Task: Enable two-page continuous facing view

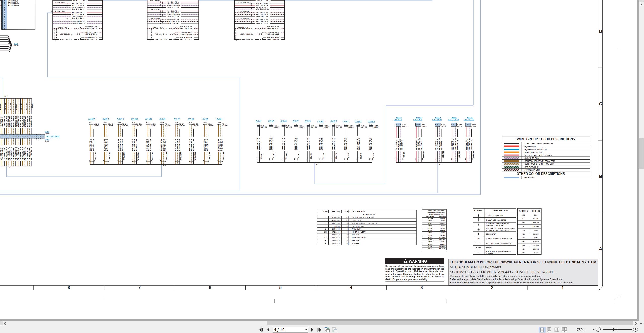Action: pos(565,330)
